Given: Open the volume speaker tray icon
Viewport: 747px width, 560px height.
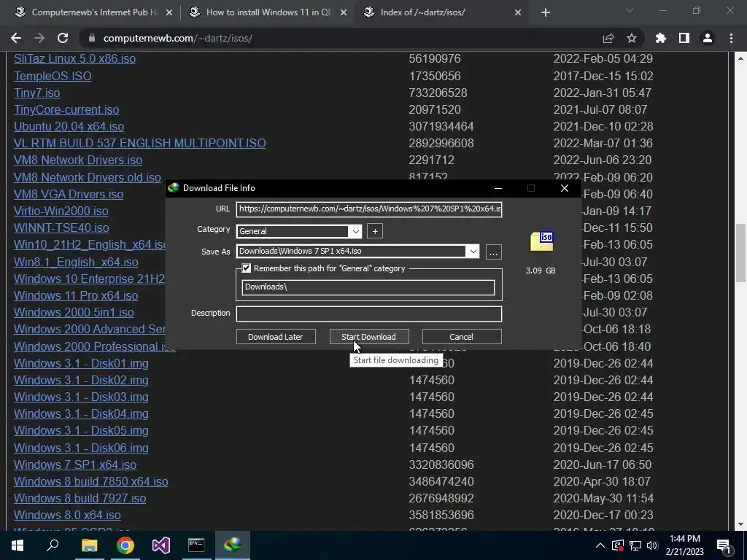Looking at the screenshot, I should click(x=652, y=545).
